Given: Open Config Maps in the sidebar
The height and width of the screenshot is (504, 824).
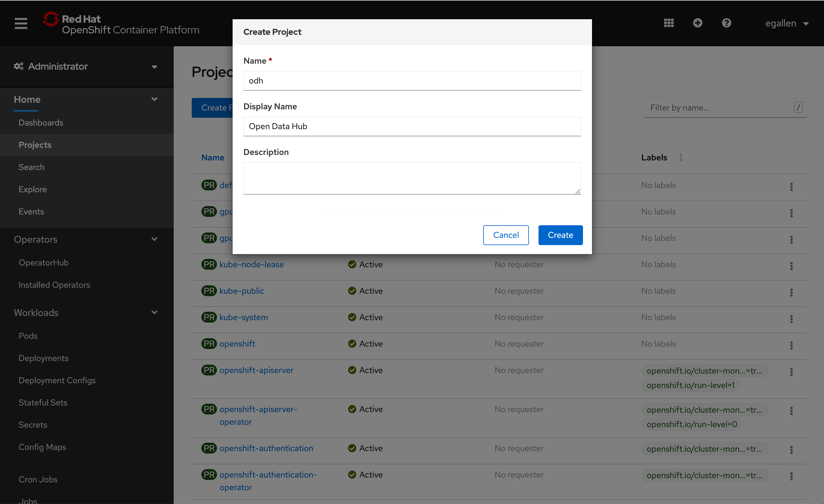Looking at the screenshot, I should click(42, 447).
